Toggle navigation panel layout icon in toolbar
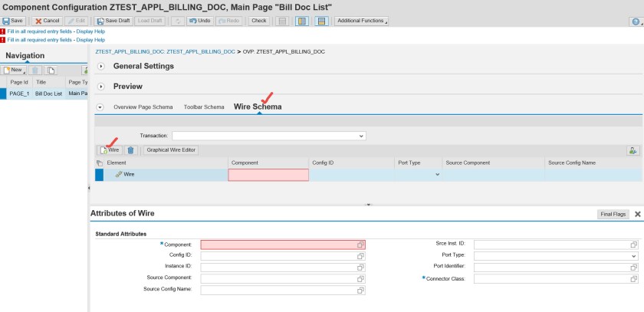 (302, 21)
